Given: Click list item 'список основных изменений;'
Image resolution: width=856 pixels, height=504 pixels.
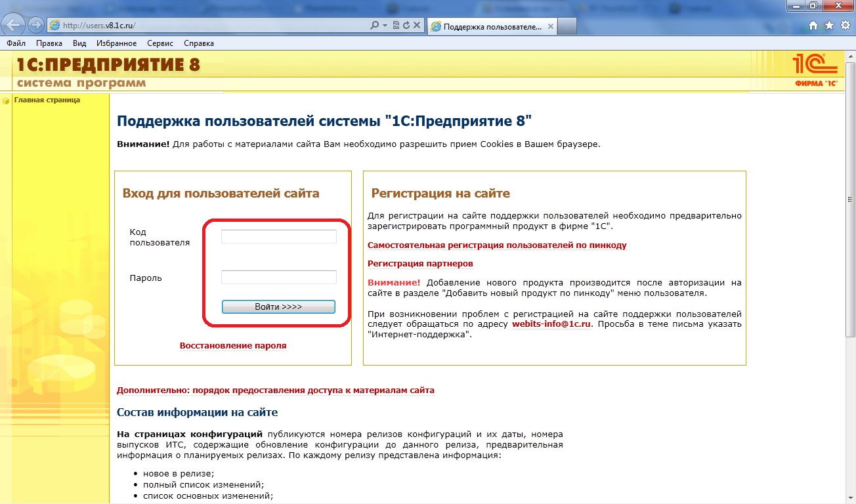Looking at the screenshot, I should coord(208,496).
